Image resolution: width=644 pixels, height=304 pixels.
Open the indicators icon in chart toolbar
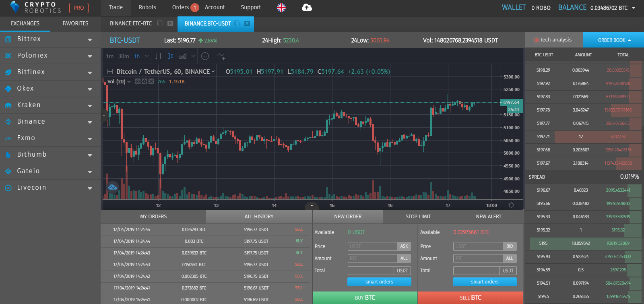coord(221,56)
